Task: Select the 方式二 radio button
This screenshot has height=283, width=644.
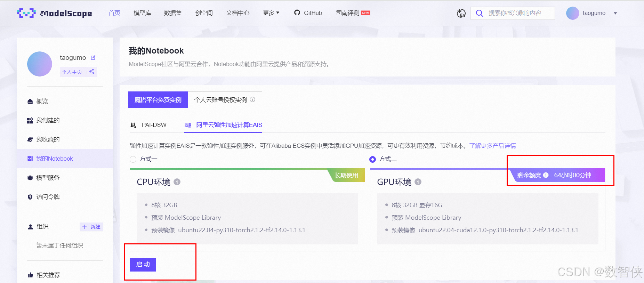Action: [x=372, y=159]
